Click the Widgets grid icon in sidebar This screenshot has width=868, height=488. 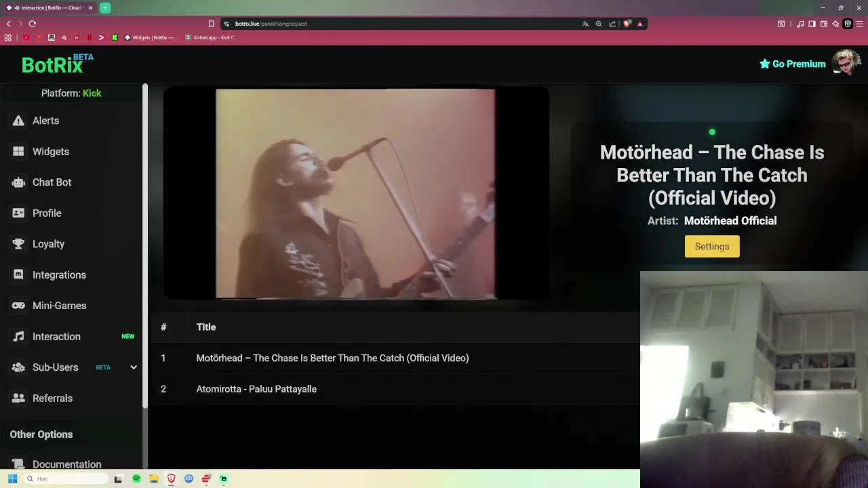point(18,151)
